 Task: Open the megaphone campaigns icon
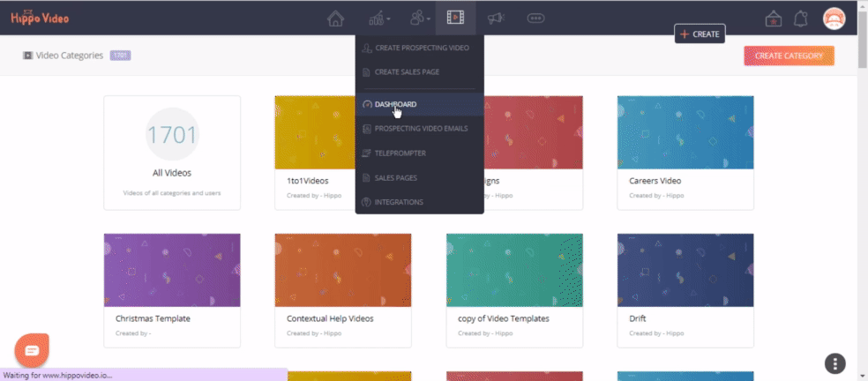pyautogui.click(x=496, y=19)
